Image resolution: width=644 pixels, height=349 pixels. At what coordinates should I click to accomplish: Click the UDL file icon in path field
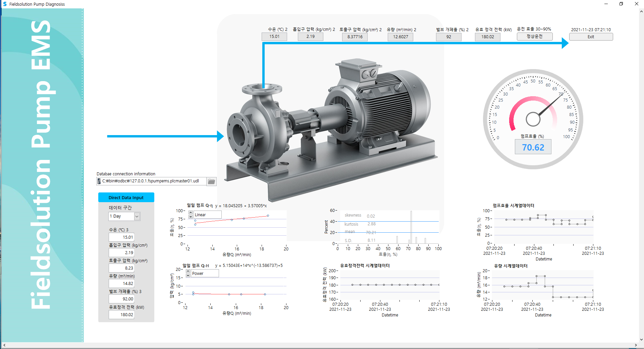click(99, 181)
